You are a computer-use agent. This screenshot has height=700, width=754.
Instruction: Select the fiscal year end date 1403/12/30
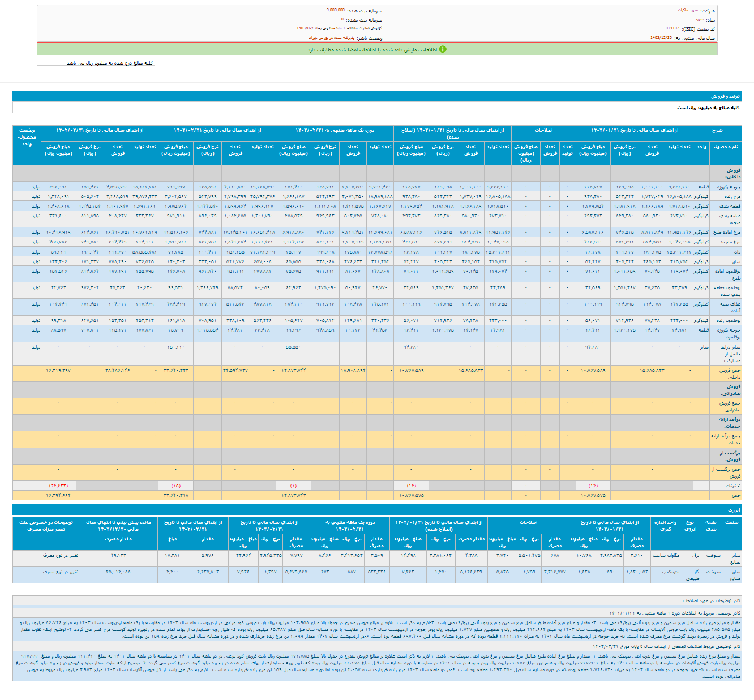click(661, 38)
